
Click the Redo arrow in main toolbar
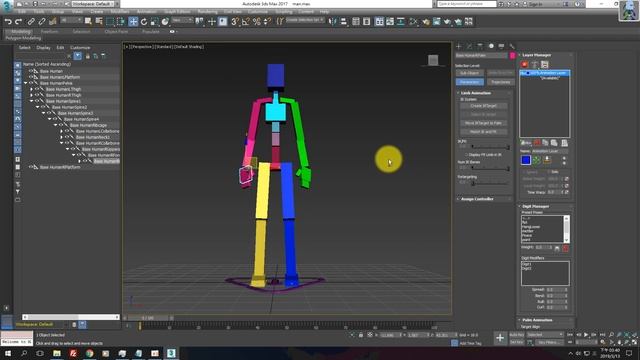point(18,21)
